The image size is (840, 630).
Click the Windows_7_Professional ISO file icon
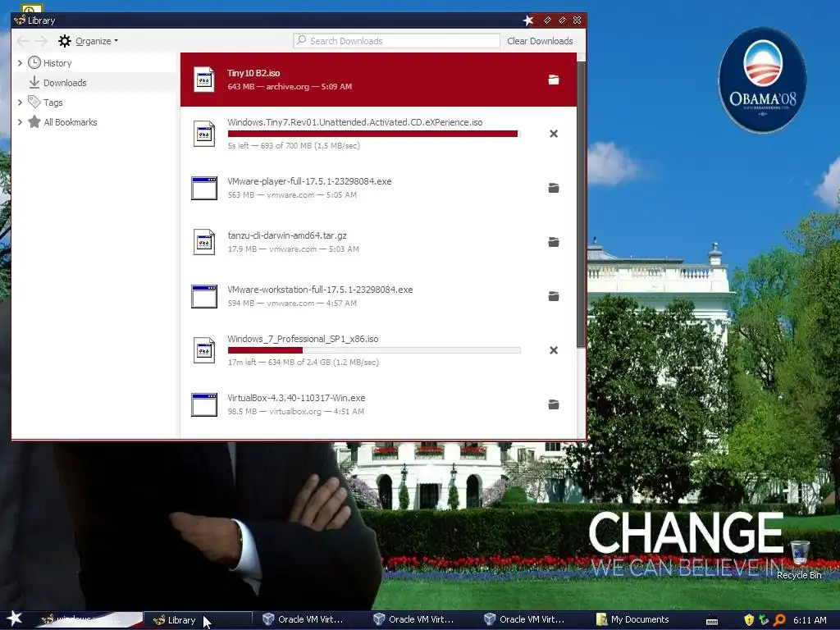[204, 350]
